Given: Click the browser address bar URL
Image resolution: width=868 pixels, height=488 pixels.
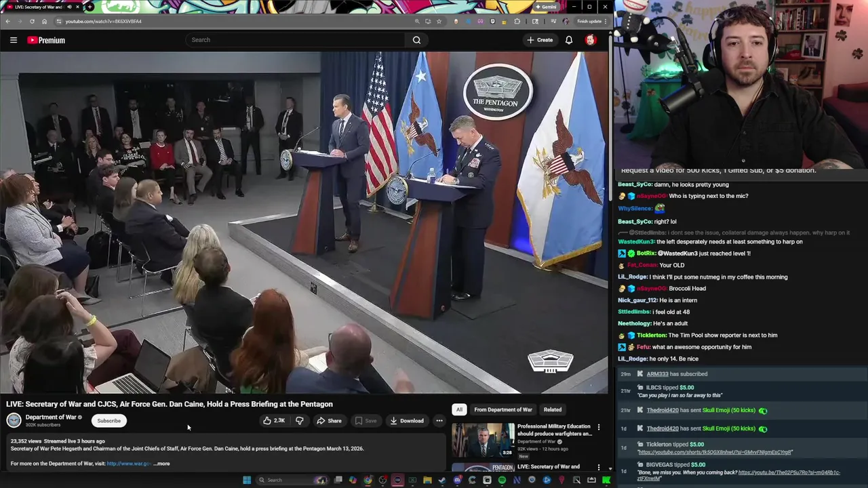Looking at the screenshot, I should click(103, 21).
